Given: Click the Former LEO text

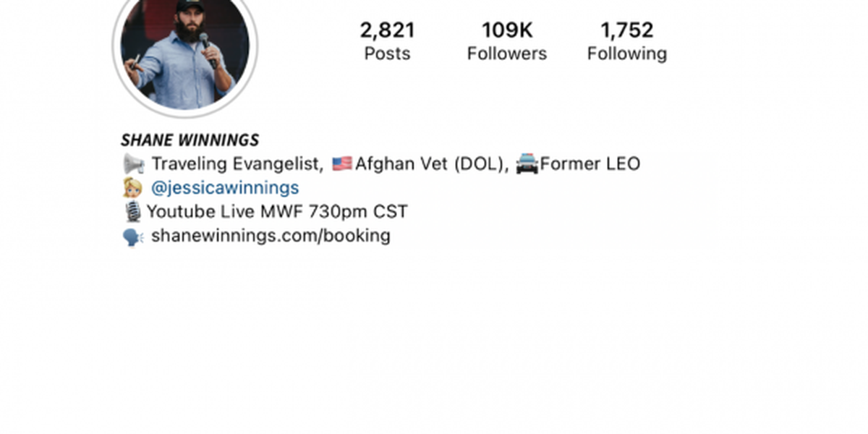Looking at the screenshot, I should point(590,164).
